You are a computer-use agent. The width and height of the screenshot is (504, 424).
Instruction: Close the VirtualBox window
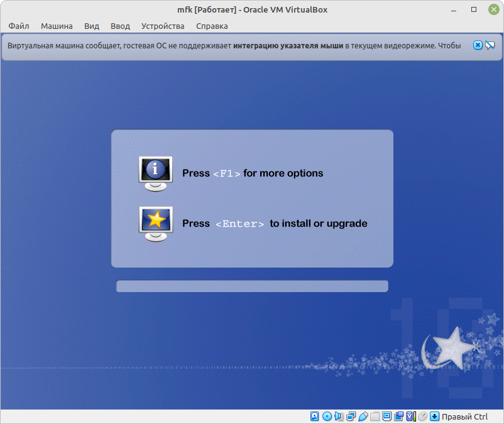point(494,9)
